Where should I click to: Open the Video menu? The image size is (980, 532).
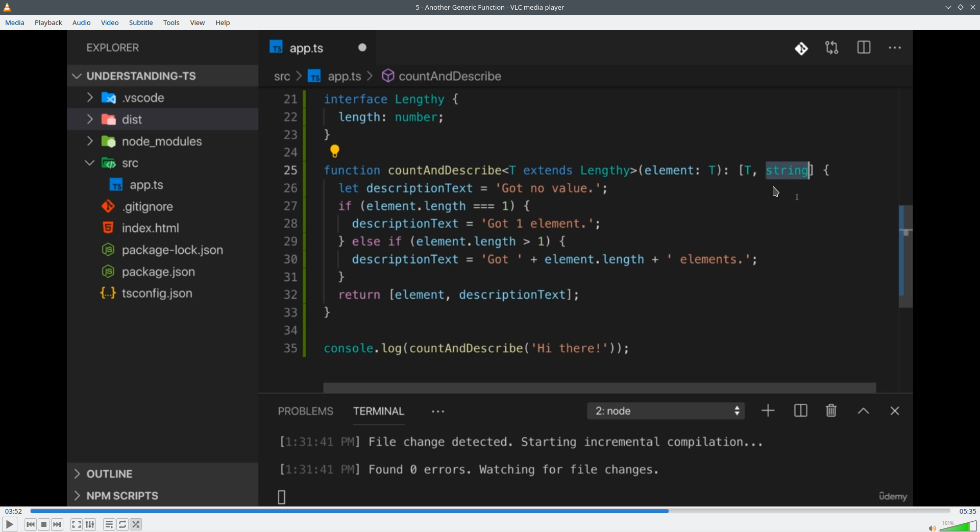click(110, 22)
